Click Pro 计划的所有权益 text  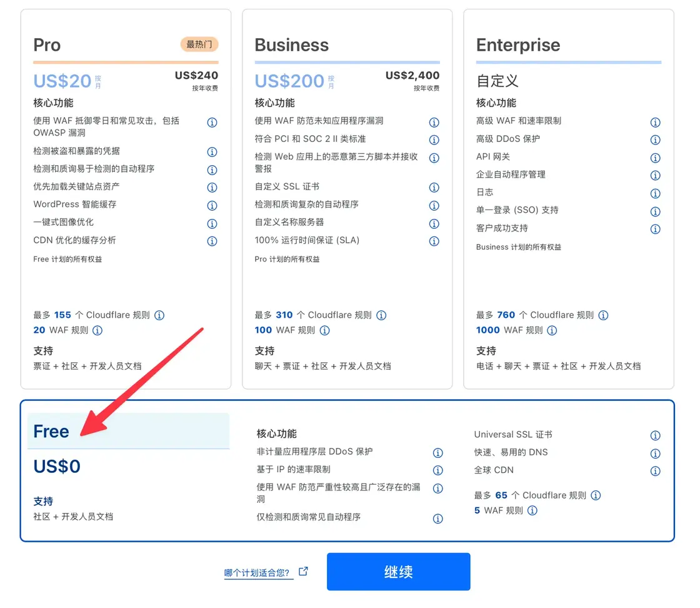click(x=287, y=259)
